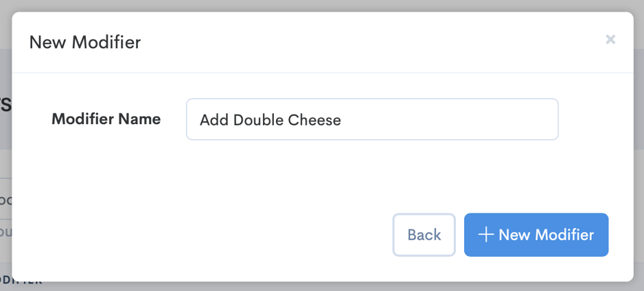Click the word "Modifier" in the field label

[x=82, y=119]
